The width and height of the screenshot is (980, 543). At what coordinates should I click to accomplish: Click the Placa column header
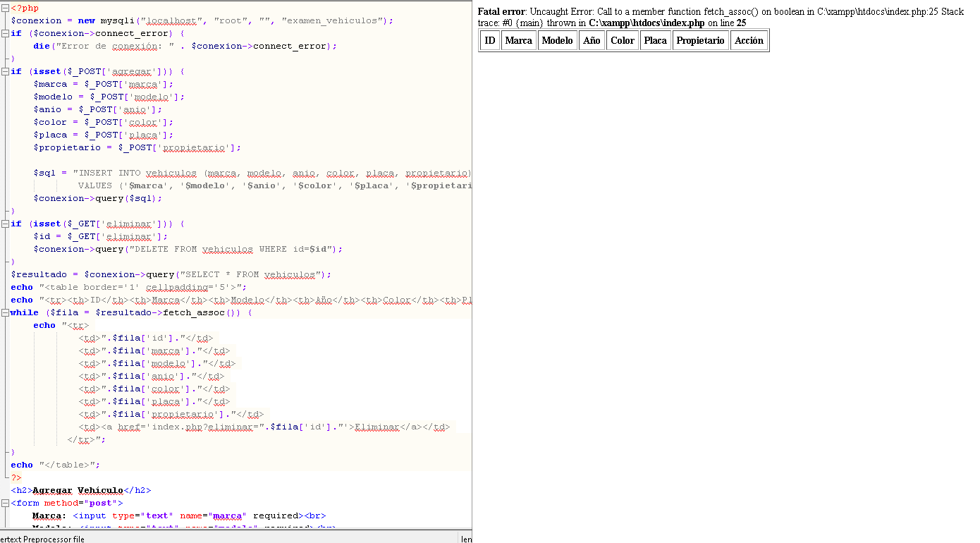[655, 41]
